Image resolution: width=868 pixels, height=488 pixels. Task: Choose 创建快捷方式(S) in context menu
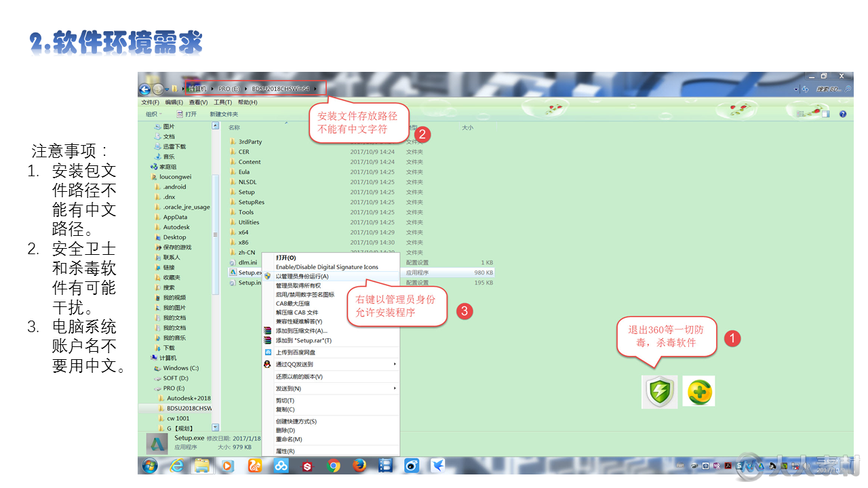tap(331, 422)
